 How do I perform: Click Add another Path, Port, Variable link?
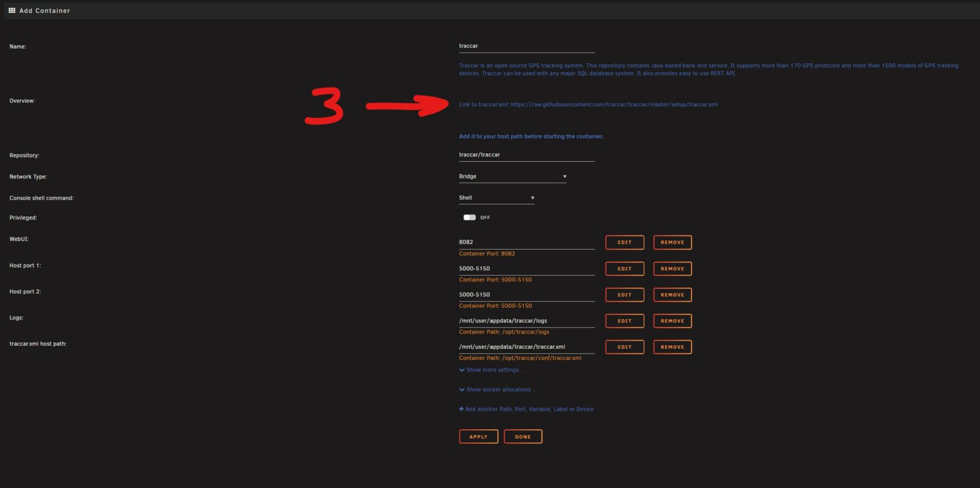click(x=526, y=410)
